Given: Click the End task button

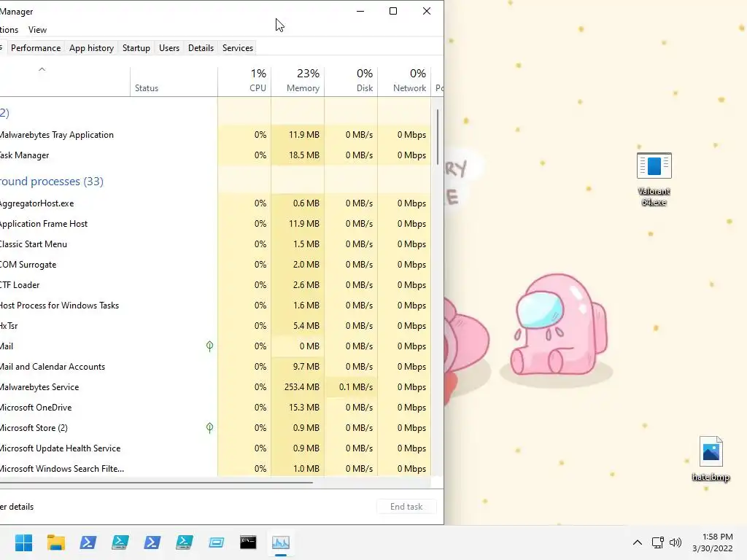Looking at the screenshot, I should [406, 507].
